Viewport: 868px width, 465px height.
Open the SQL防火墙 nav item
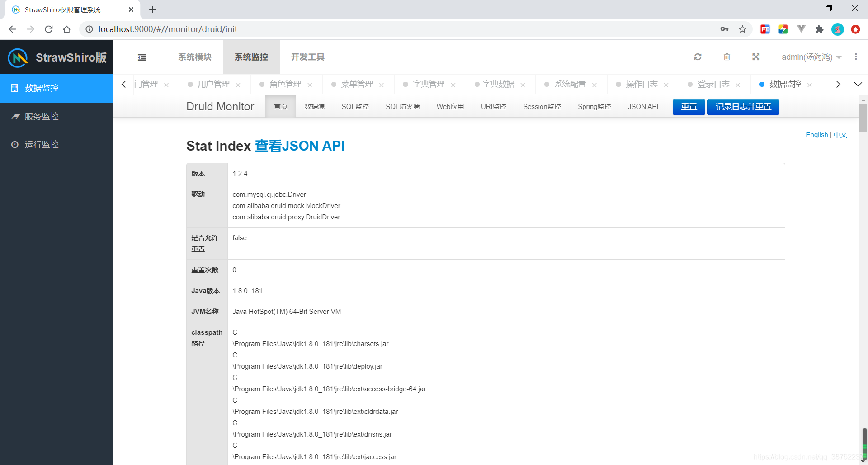(403, 106)
